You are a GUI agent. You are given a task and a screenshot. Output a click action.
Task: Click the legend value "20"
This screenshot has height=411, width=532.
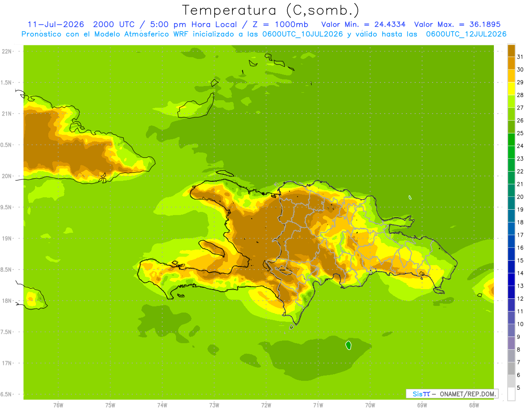(x=520, y=197)
